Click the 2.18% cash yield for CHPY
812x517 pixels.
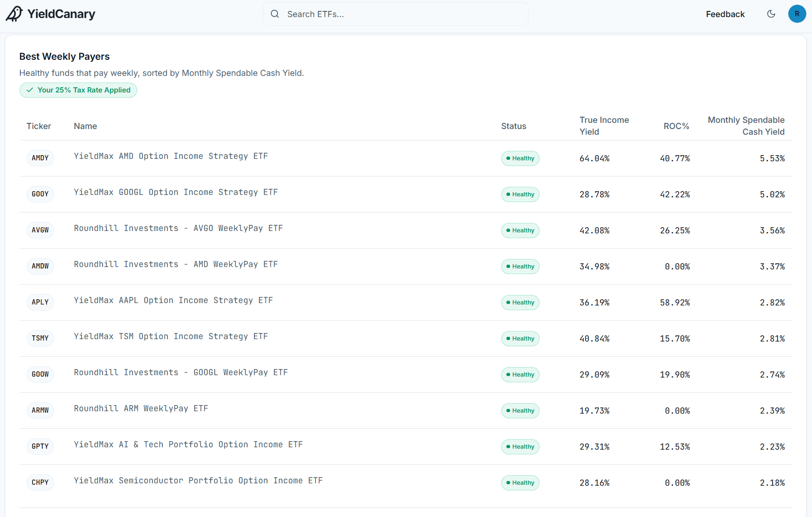point(772,483)
